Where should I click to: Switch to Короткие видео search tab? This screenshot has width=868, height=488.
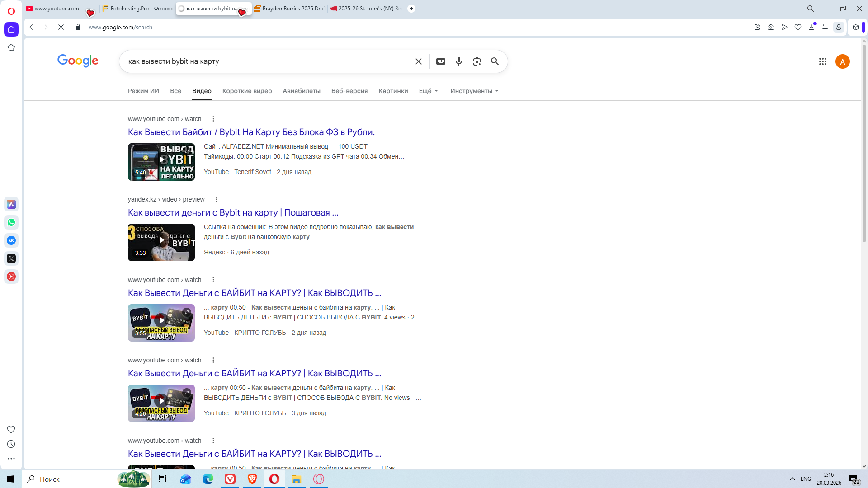247,91
